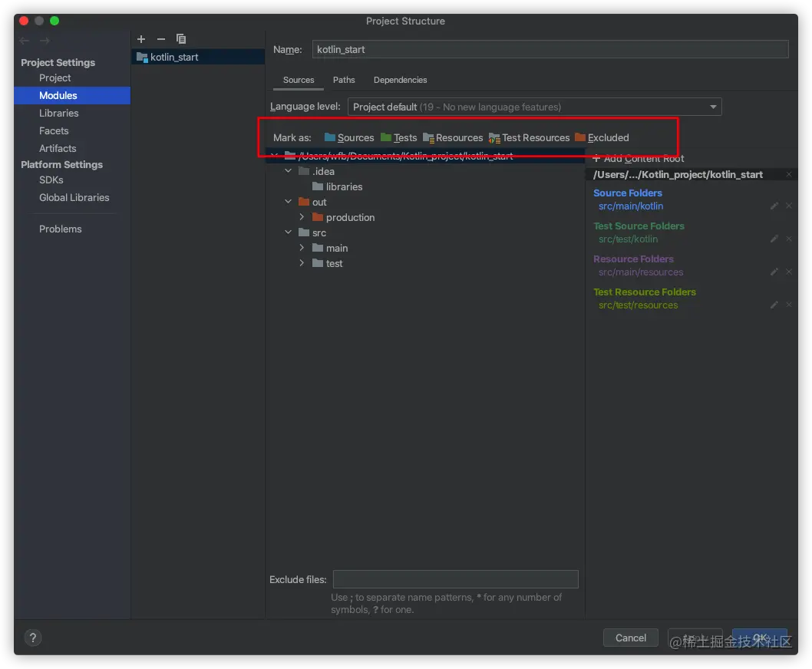Open SDKs under Platform Settings
812x669 pixels.
51,180
